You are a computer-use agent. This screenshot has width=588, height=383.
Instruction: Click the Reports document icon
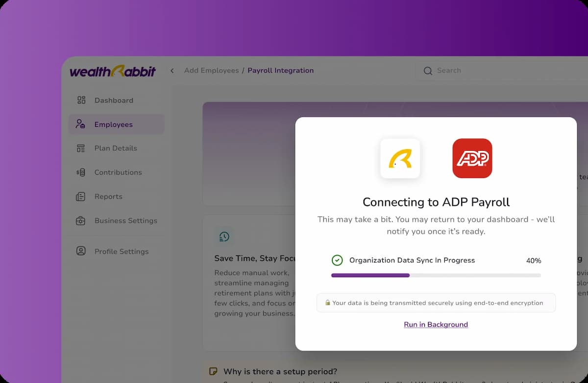click(81, 196)
